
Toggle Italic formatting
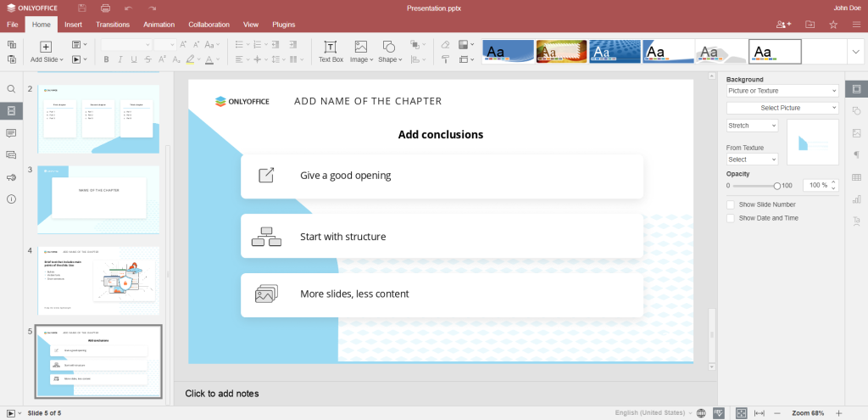120,59
